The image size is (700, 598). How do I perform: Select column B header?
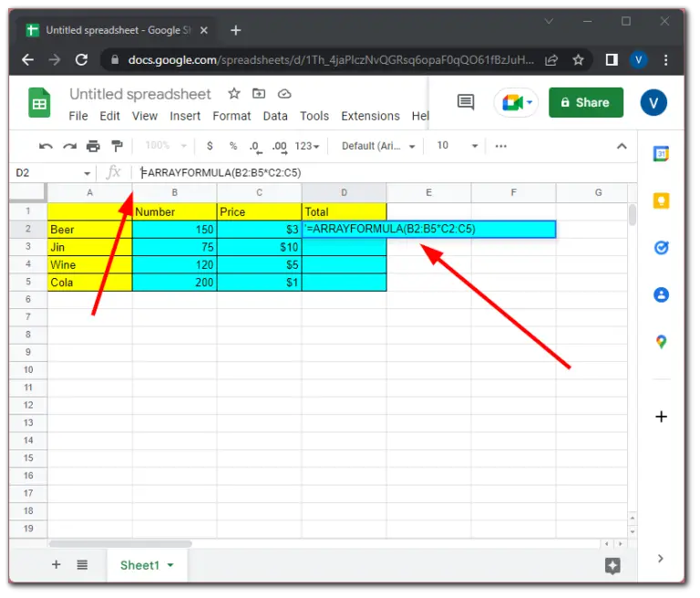tap(175, 193)
